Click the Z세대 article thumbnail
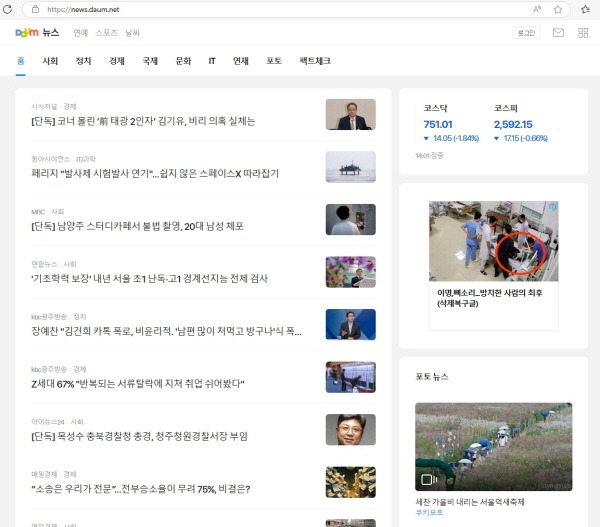The height and width of the screenshot is (527, 600). tap(351, 377)
